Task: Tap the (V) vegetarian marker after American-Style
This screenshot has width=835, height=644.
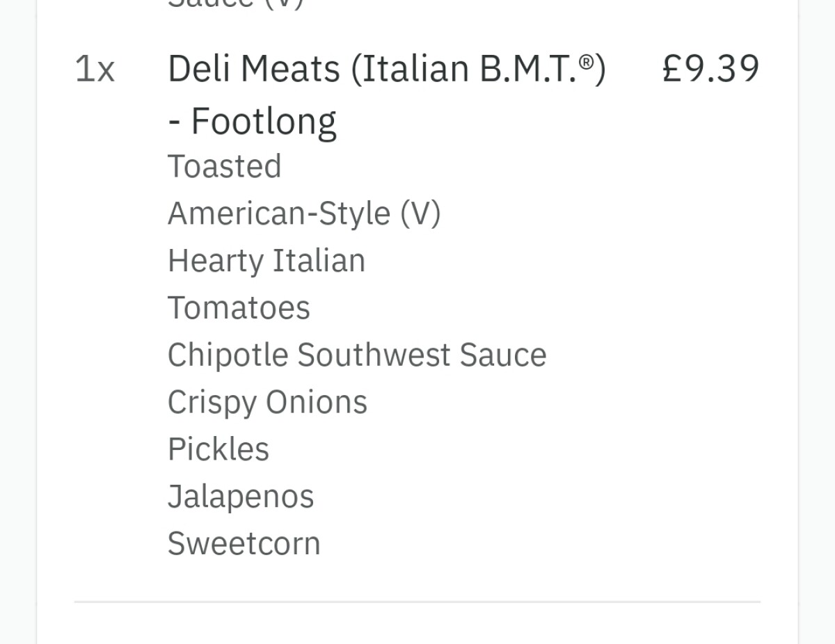Action: [420, 214]
